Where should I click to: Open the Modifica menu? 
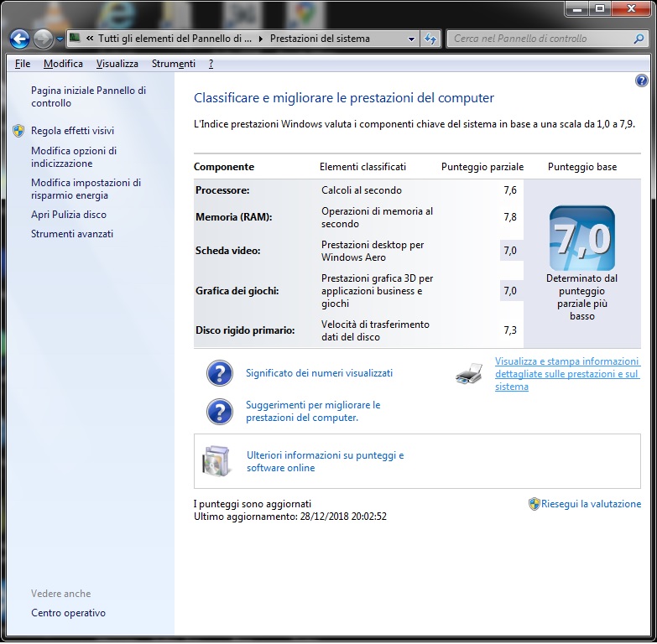click(x=63, y=64)
